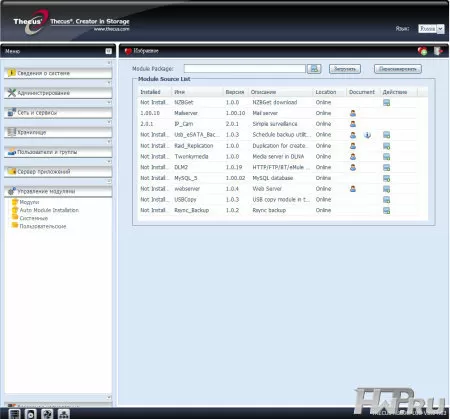Viewport: 450px width, 419px height.
Task: Open document icon for webserver row
Action: point(353,189)
